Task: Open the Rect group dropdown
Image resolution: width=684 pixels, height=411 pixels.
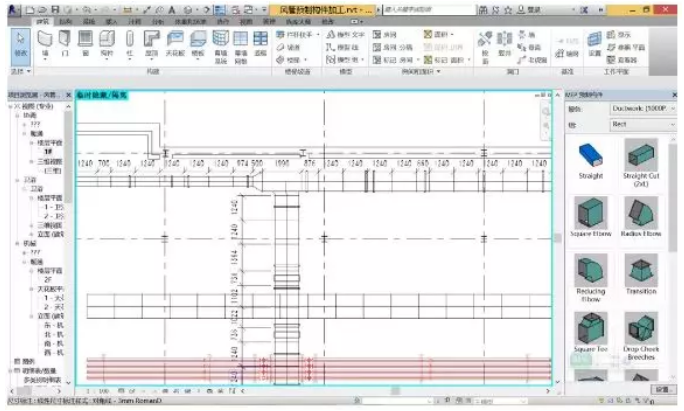Action: (x=643, y=125)
